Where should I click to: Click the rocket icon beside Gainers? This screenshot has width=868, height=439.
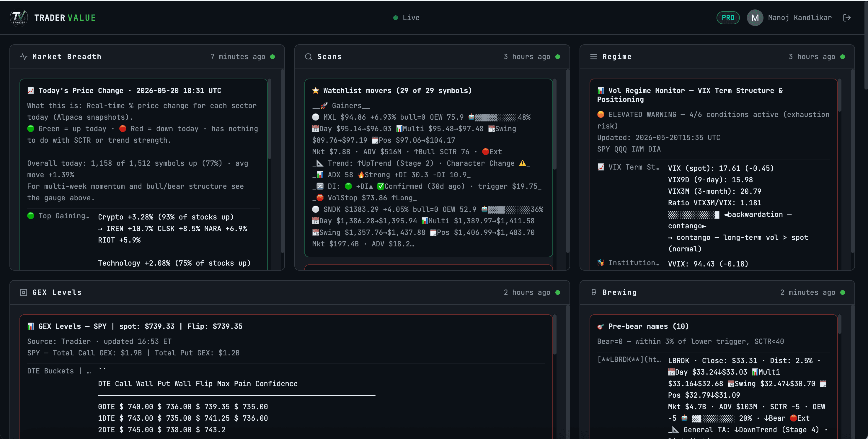coord(324,105)
